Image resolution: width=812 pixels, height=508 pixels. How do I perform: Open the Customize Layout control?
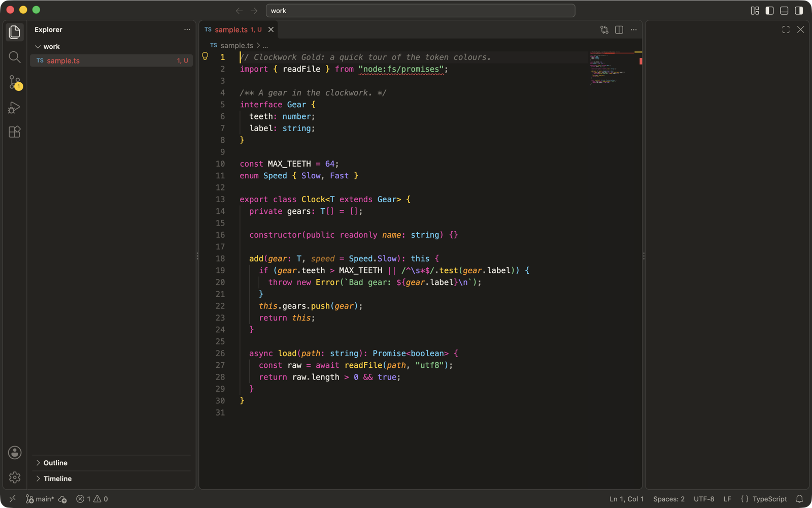pyautogui.click(x=755, y=10)
